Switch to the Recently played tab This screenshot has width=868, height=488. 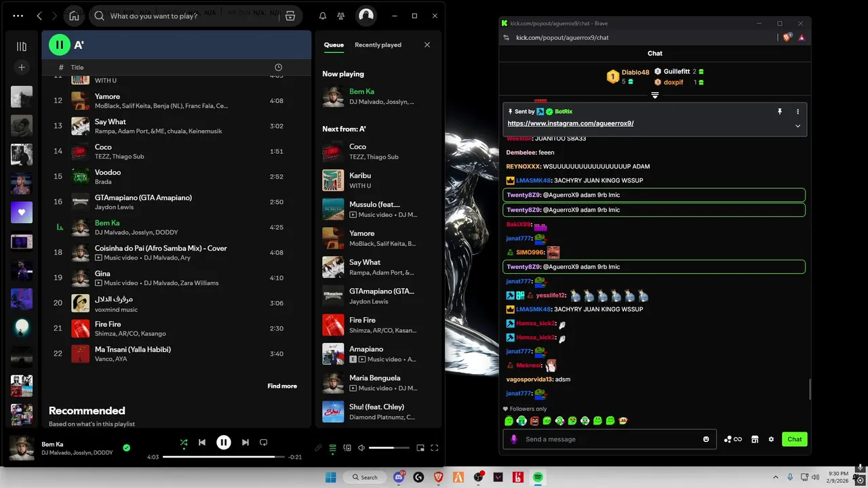[378, 45]
